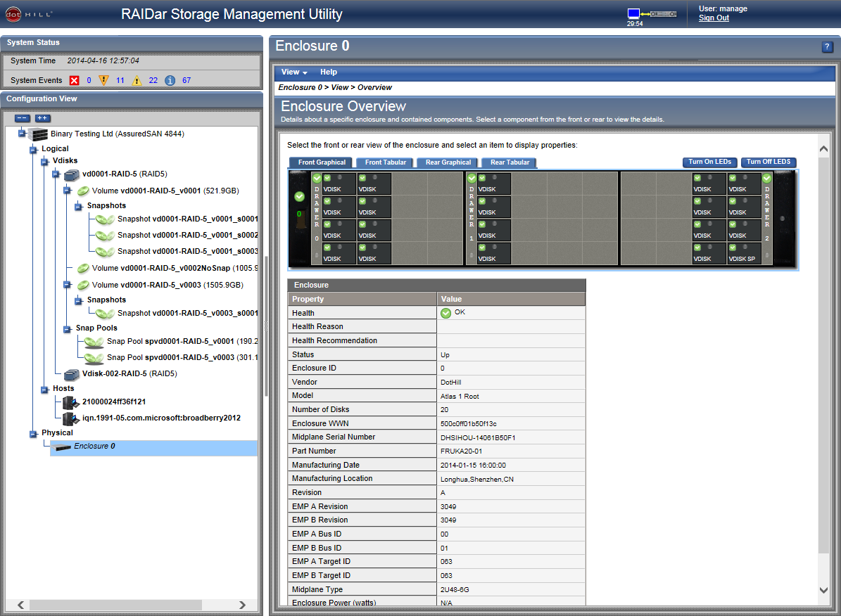Click the Enclosure 0 chassis icon in tree
The height and width of the screenshot is (616, 841).
pos(63,447)
